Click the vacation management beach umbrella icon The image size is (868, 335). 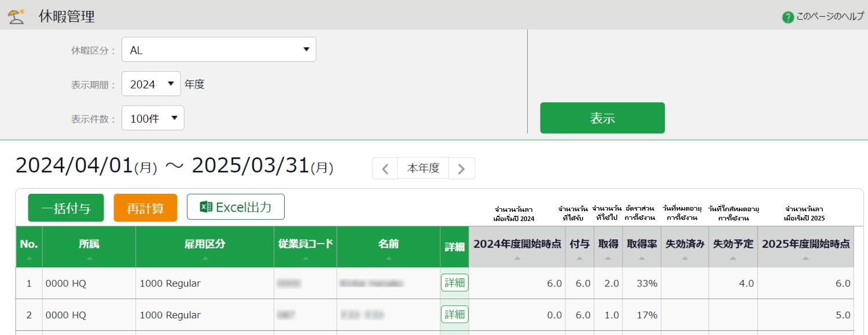[16, 16]
